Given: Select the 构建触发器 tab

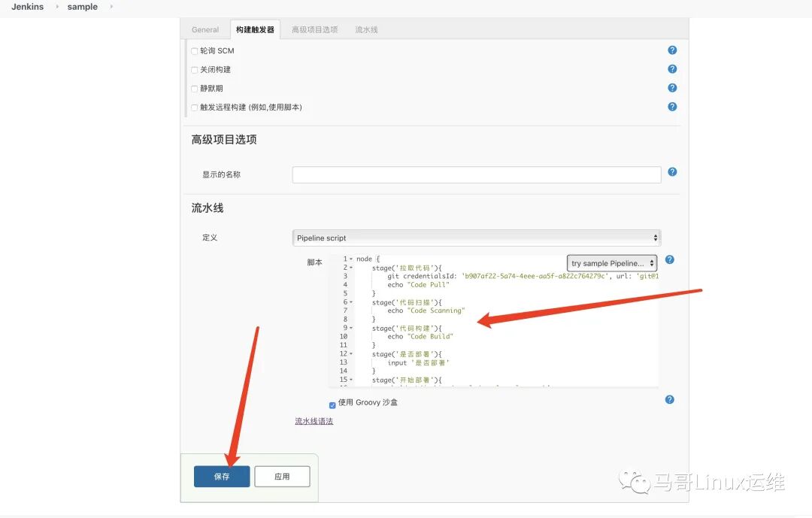Looking at the screenshot, I should [x=255, y=29].
